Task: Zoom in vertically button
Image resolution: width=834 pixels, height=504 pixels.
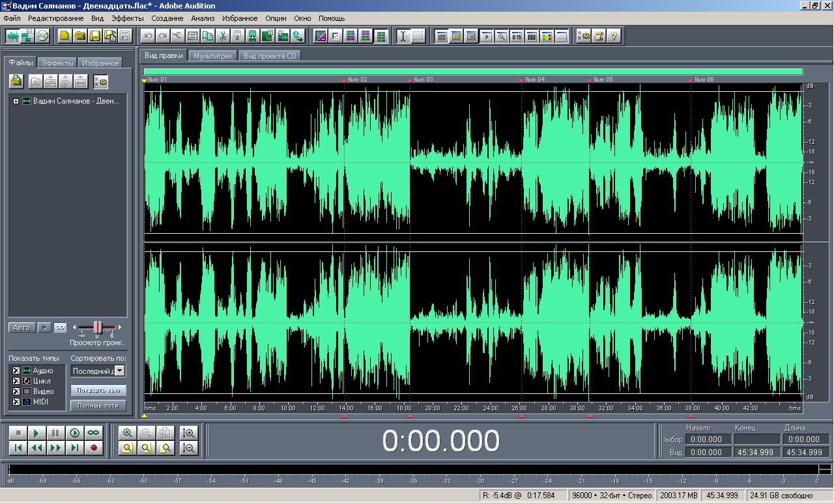Action: (189, 432)
